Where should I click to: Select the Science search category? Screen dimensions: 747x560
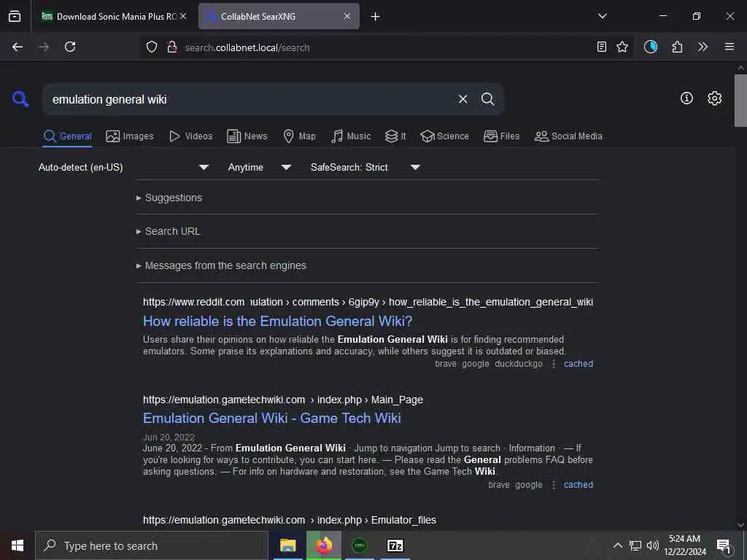point(444,136)
